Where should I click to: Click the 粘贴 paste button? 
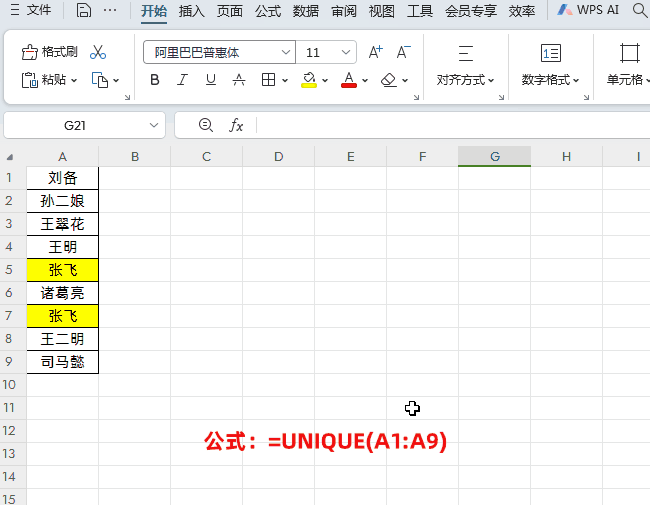pos(44,80)
